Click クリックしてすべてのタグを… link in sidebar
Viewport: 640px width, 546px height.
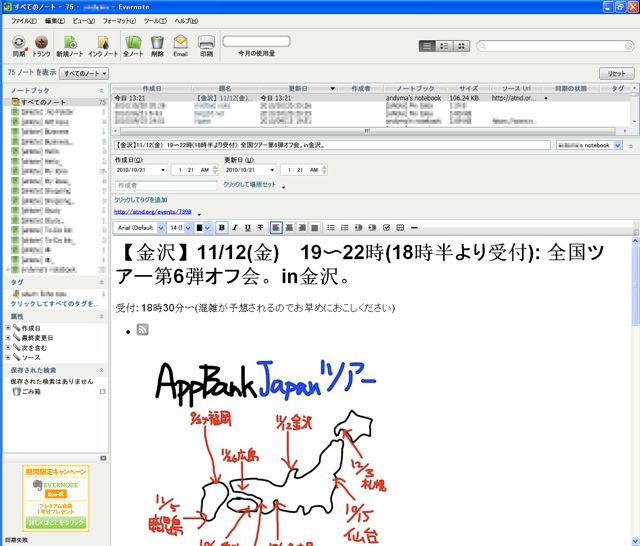tap(54, 304)
